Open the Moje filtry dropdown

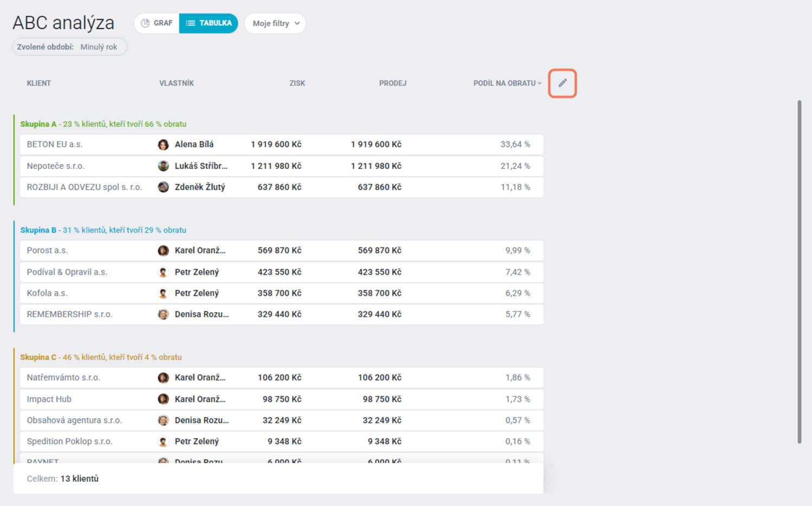275,23
